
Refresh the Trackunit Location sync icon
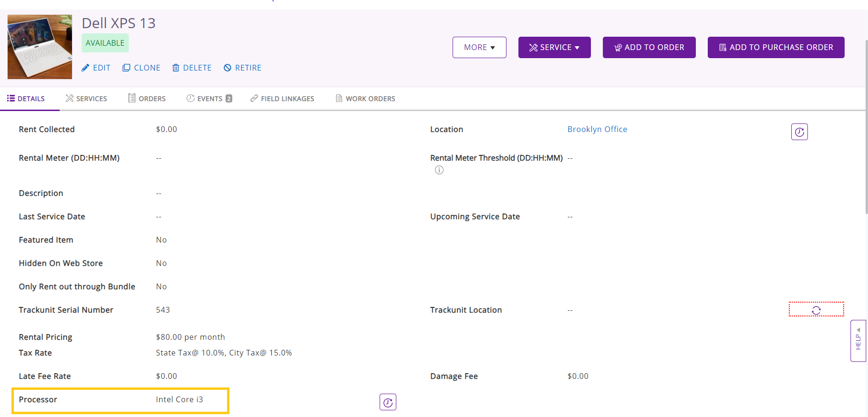816,310
